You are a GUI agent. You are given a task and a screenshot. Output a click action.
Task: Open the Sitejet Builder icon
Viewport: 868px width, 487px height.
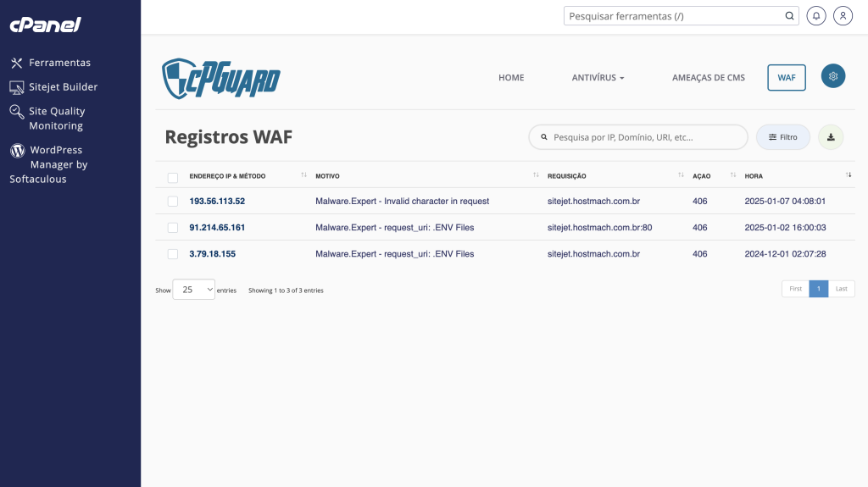pyautogui.click(x=17, y=87)
